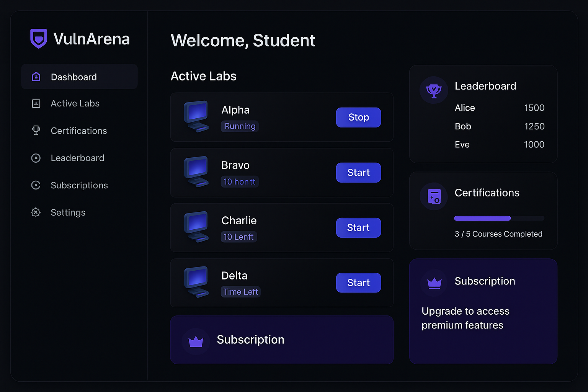Start the Charlie lab
Viewport: 588px width, 392px height.
(358, 227)
